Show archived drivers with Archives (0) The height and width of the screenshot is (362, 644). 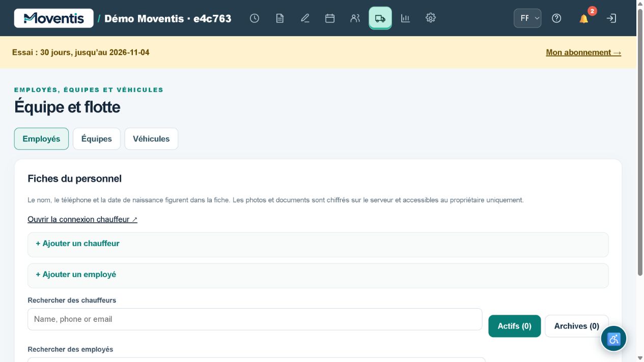[577, 326]
